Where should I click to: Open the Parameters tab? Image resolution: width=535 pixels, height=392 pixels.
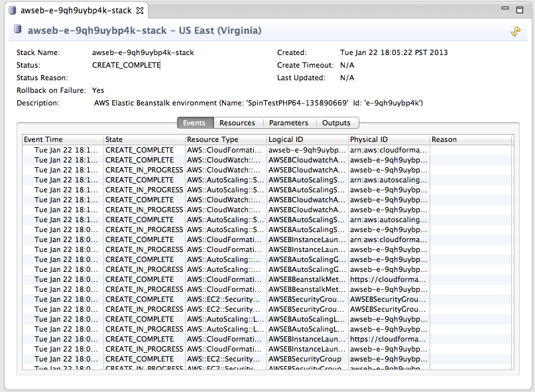coord(288,123)
